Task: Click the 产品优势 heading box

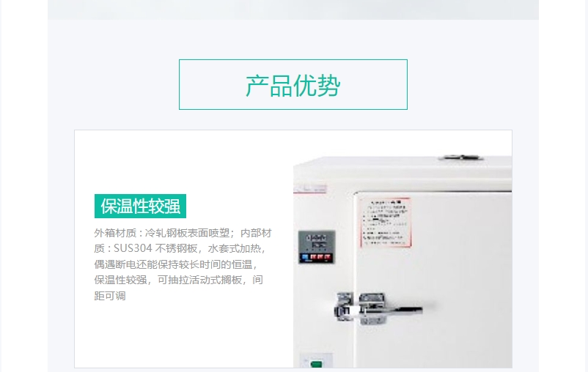Action: 293,85
